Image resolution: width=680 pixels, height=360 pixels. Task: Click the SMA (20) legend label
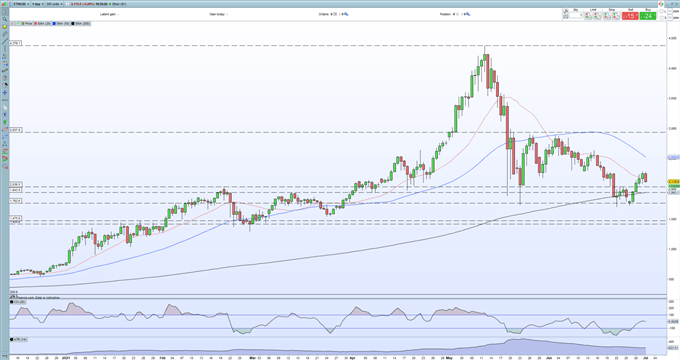(x=44, y=23)
